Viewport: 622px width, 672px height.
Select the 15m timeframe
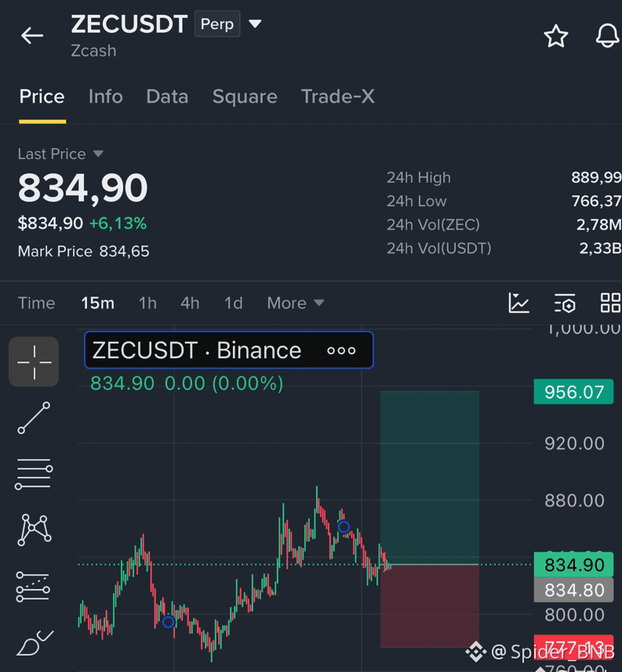click(98, 303)
